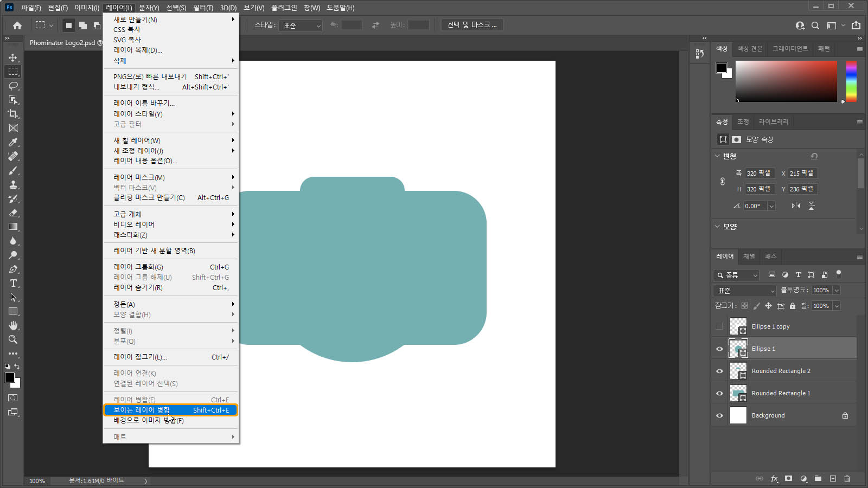This screenshot has height=488, width=868.
Task: Select the Zoom tool
Action: pyautogui.click(x=13, y=339)
